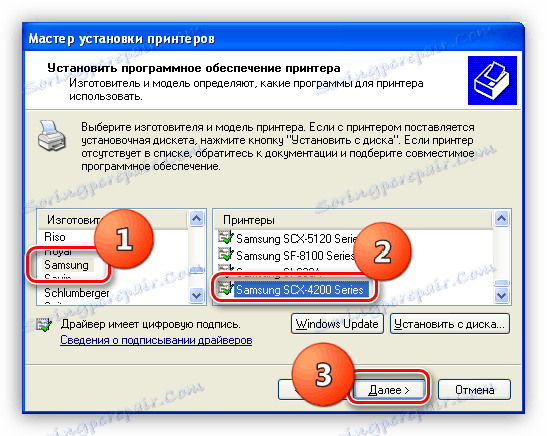
Task: Select Schlumberger manufacturer entry
Action: click(x=77, y=293)
